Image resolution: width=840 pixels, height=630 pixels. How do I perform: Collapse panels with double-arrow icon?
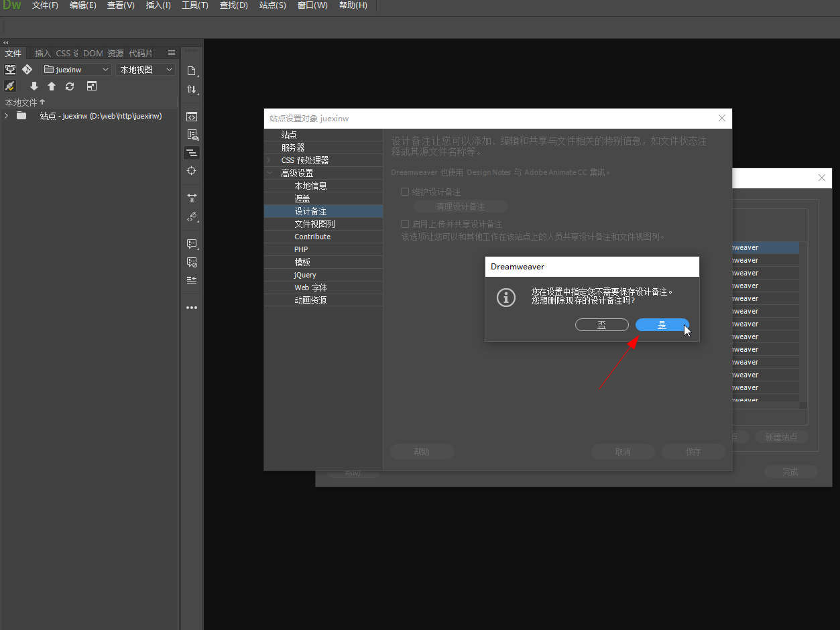tap(6, 42)
